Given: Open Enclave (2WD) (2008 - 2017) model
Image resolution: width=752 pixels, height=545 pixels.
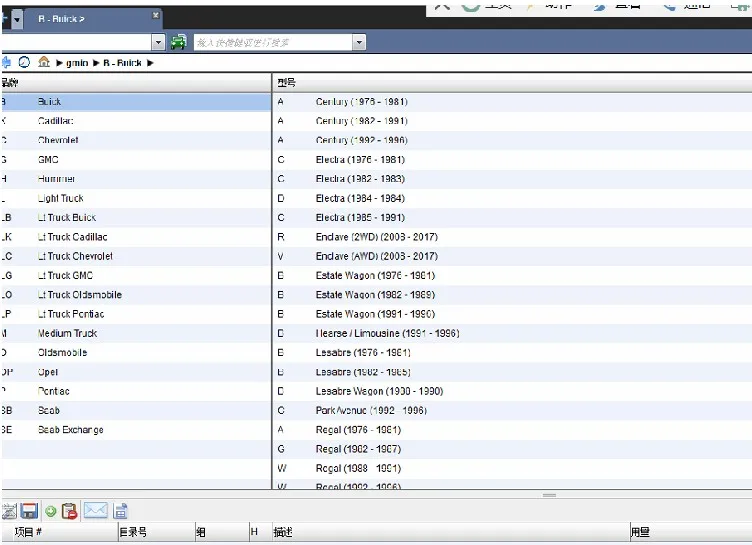Looking at the screenshot, I should coord(512,237).
